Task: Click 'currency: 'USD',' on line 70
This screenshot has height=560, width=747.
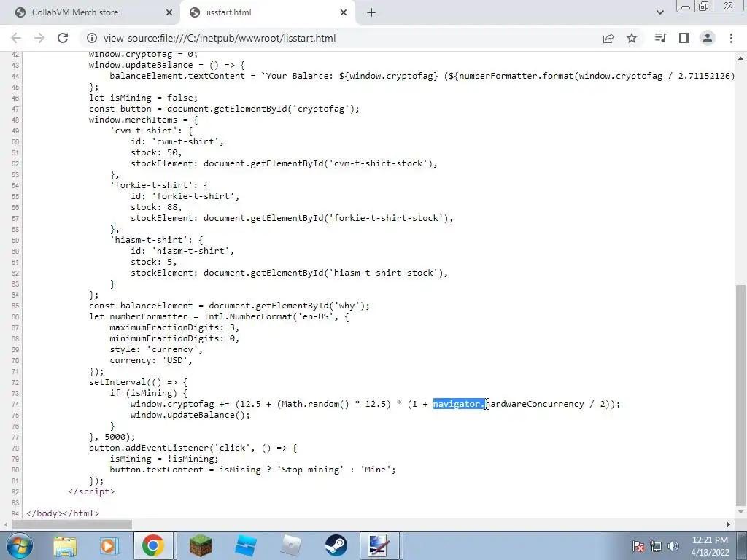Action: coord(151,360)
